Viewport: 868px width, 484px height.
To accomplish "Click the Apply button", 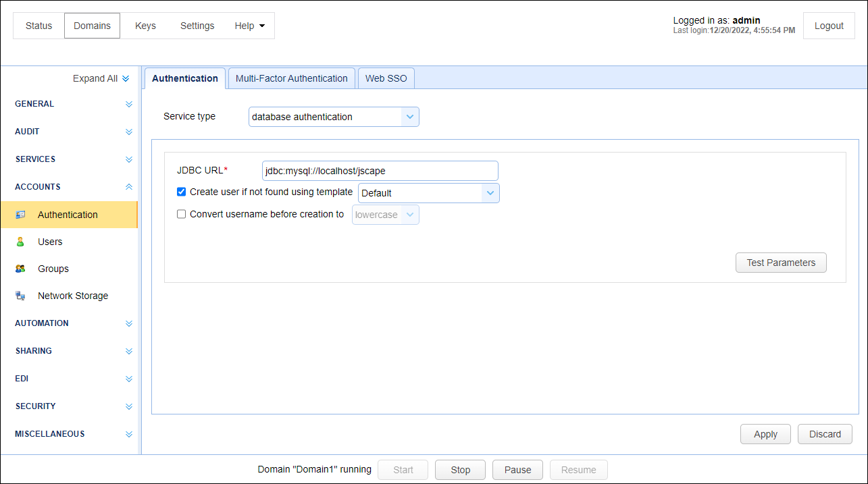I will point(765,434).
